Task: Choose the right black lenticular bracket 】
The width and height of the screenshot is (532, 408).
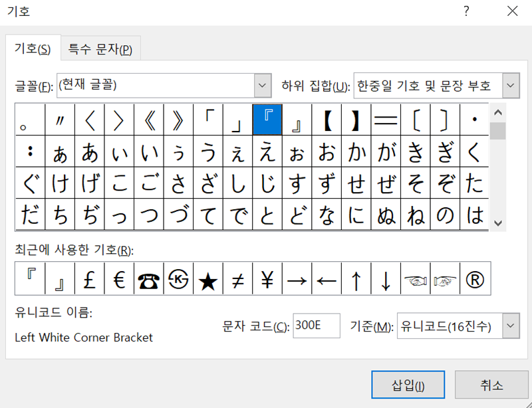Action: coord(356,120)
